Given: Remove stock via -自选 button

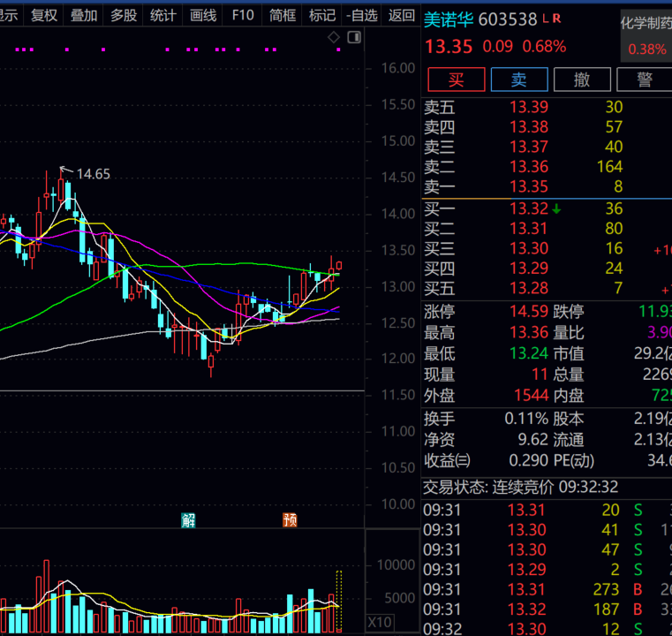Looking at the screenshot, I should [362, 16].
